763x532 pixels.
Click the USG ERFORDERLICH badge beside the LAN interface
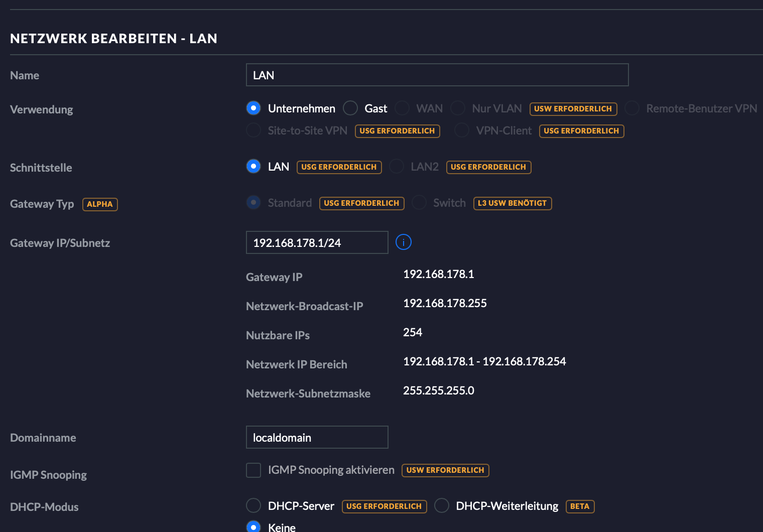pyautogui.click(x=339, y=167)
